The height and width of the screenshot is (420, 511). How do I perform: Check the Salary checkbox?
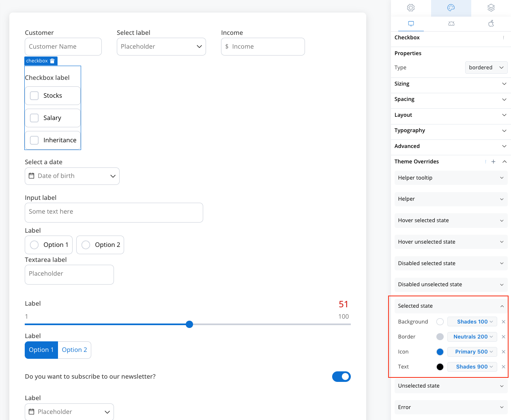point(34,118)
